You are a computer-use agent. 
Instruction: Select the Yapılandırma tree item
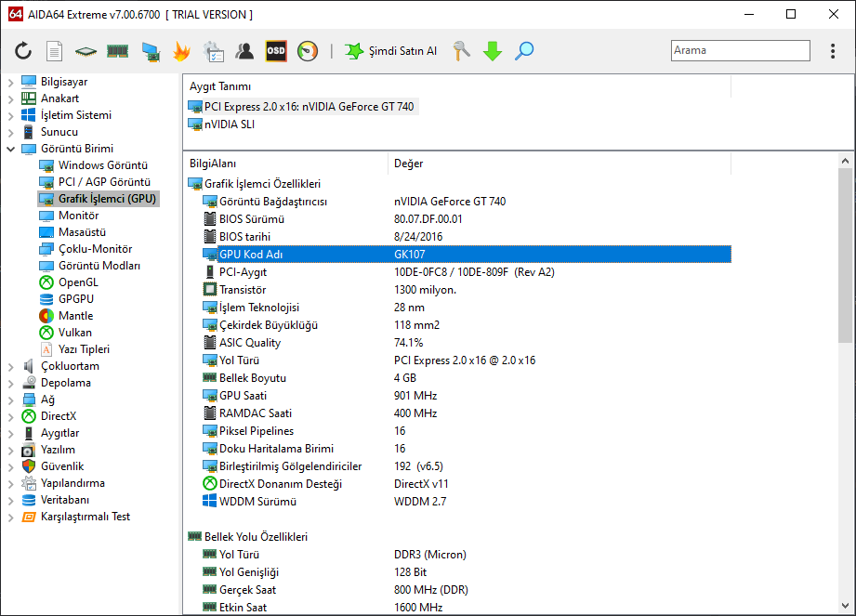(63, 483)
